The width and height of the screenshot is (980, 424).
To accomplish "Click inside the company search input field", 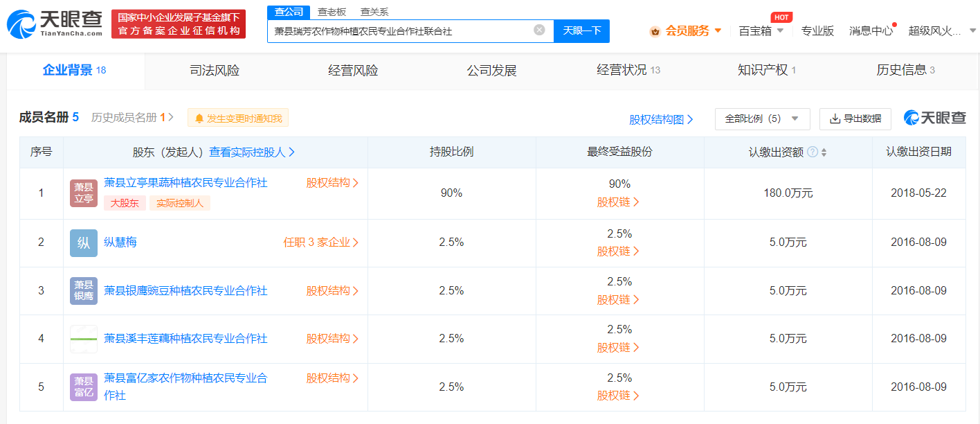I will point(401,30).
